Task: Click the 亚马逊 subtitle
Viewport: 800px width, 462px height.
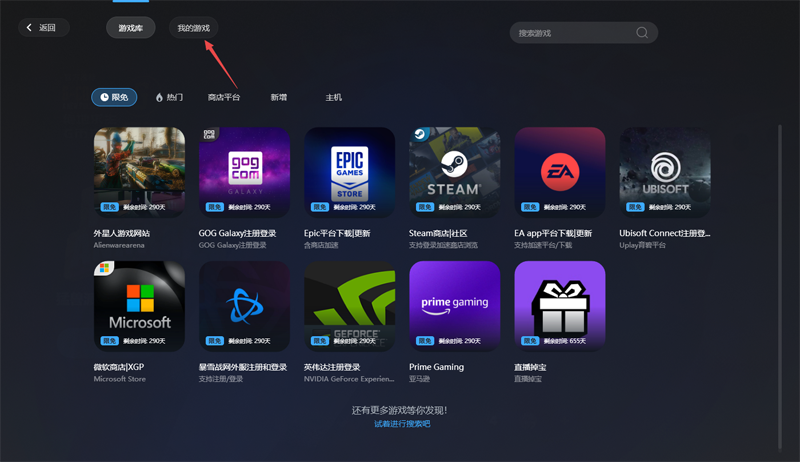Action: pyautogui.click(x=419, y=379)
